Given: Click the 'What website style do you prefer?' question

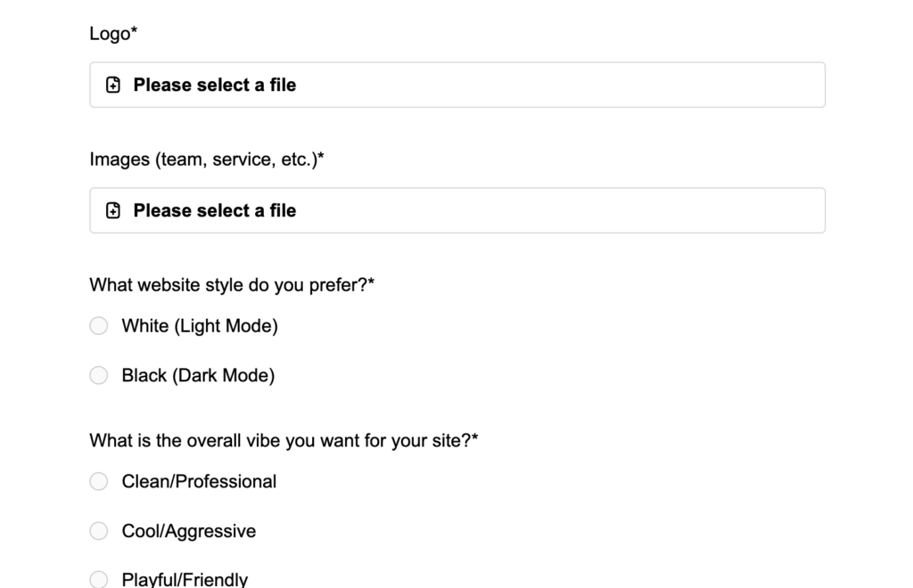Looking at the screenshot, I should 232,285.
